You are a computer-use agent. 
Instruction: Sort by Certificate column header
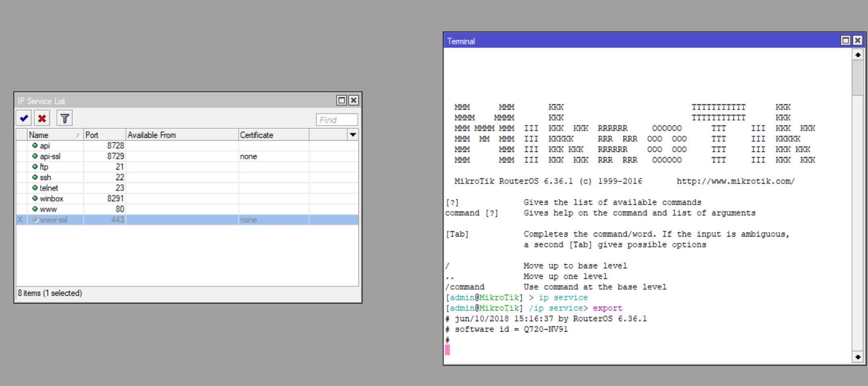[x=274, y=135]
